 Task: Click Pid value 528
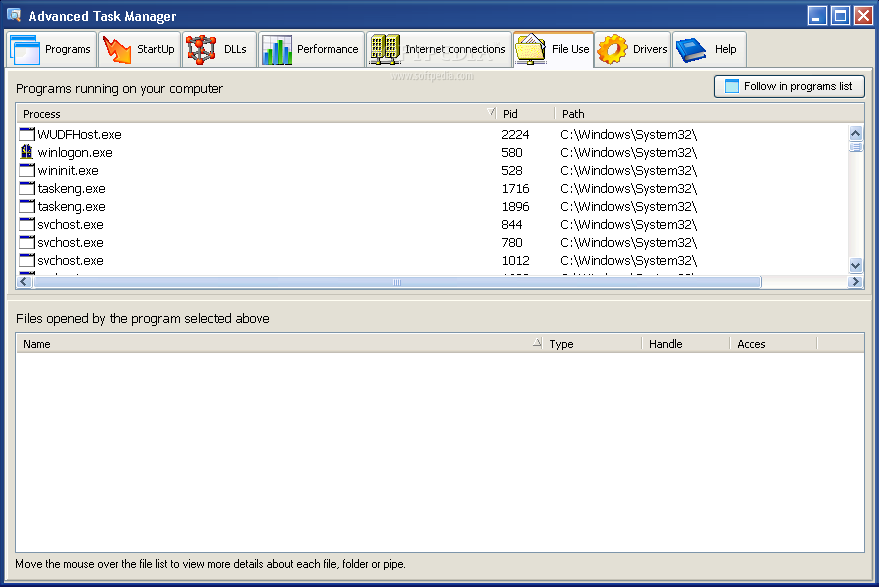tap(511, 170)
